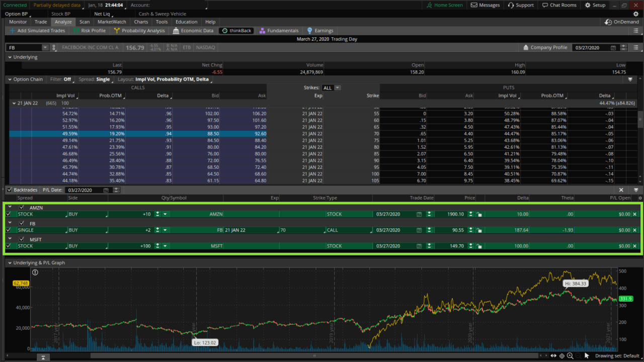Open the thinkBack tool
The width and height of the screenshot is (644, 362).
click(x=236, y=30)
